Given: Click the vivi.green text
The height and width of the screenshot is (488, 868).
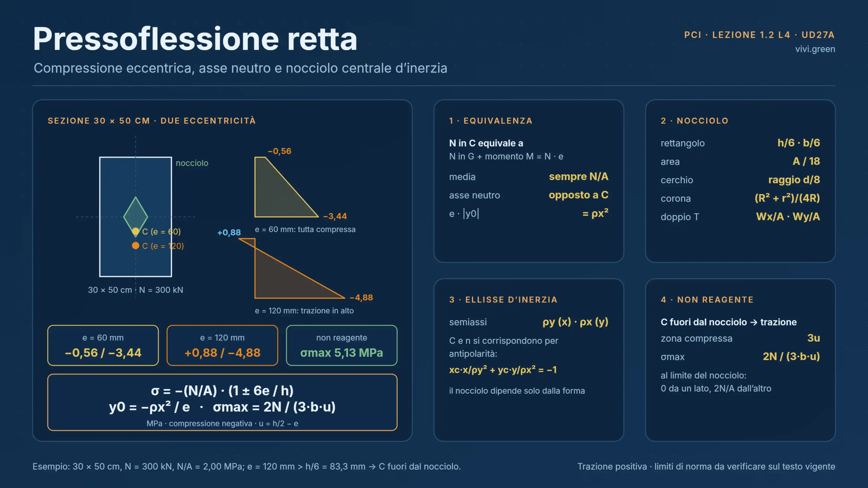Looking at the screenshot, I should coord(815,49).
